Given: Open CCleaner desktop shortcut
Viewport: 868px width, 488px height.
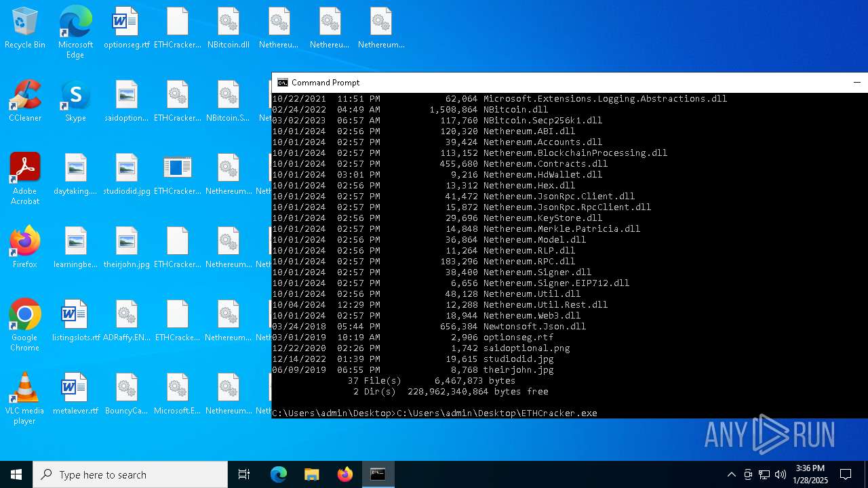Looking at the screenshot, I should pos(25,102).
